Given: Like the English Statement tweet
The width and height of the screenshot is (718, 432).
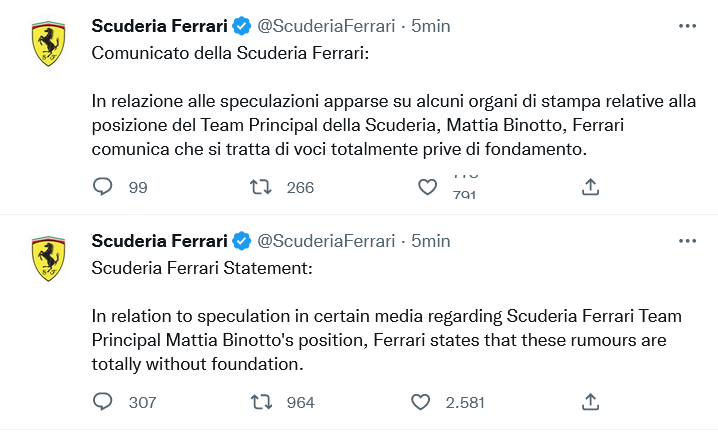Looking at the screenshot, I should pos(421,402).
